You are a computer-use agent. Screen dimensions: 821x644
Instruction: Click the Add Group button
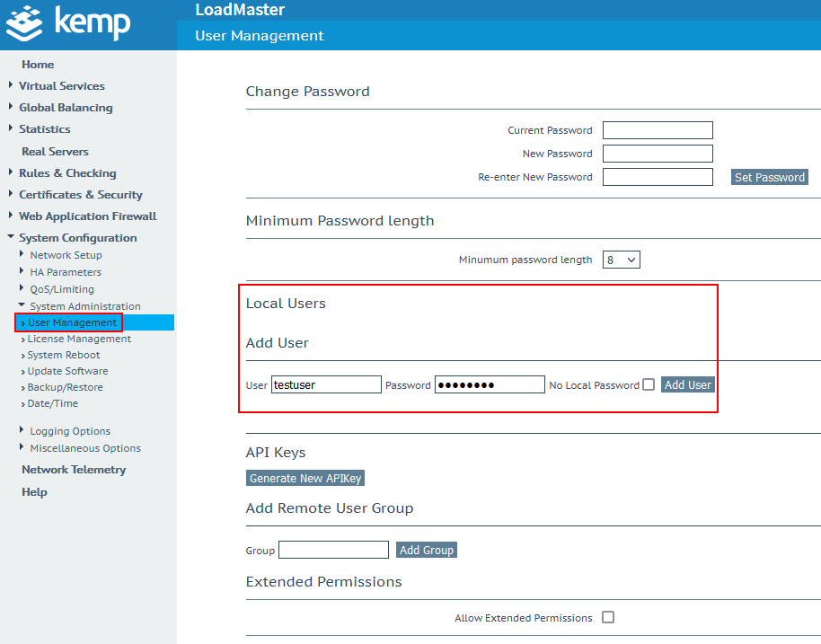point(427,550)
